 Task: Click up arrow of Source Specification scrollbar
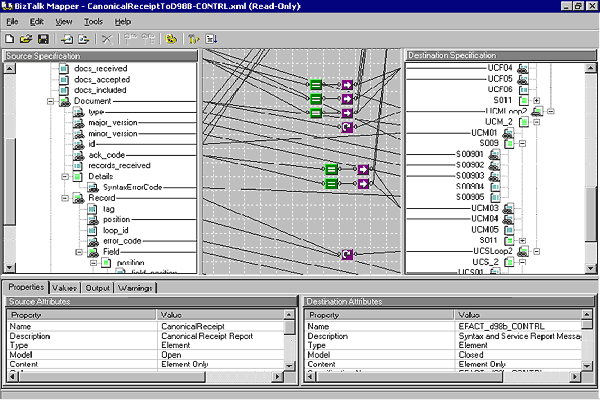point(10,69)
